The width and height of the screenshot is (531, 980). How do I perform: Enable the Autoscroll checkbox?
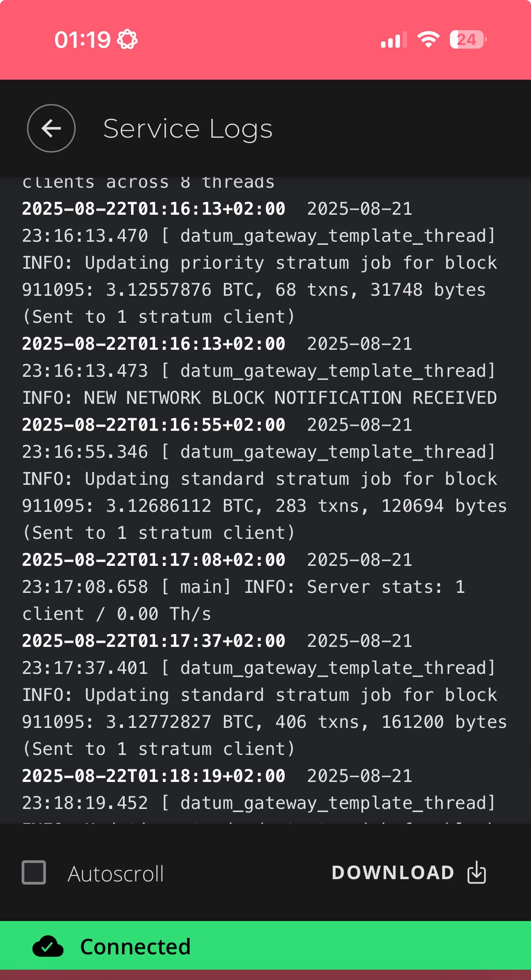[34, 872]
